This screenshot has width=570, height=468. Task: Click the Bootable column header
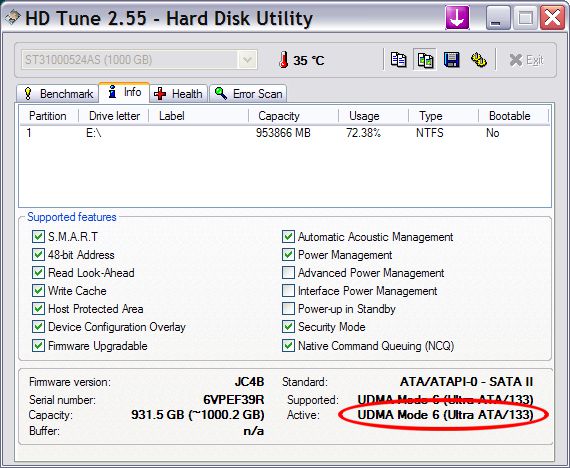coord(513,116)
